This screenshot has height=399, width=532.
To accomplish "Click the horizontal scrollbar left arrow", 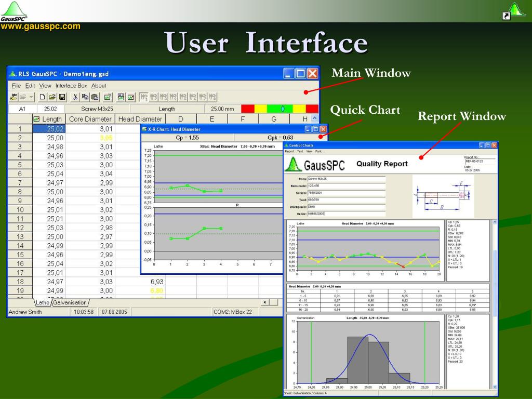I will pos(265,302).
